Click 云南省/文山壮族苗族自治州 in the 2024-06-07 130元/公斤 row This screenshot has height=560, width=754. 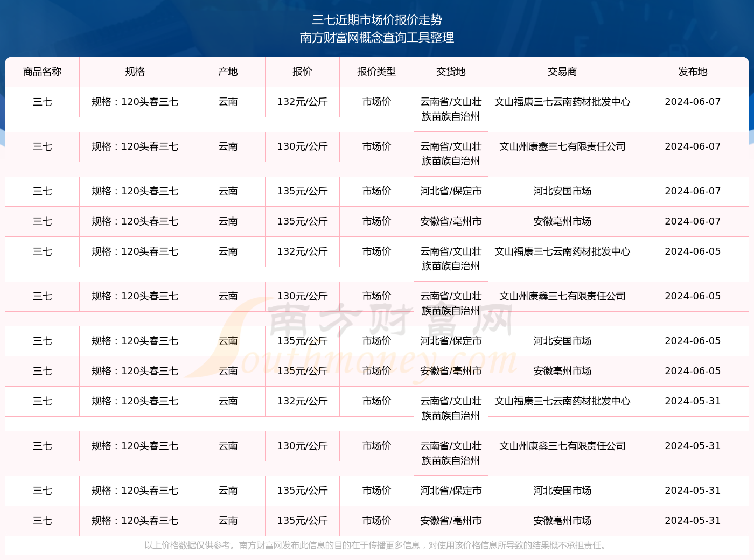tap(451, 153)
